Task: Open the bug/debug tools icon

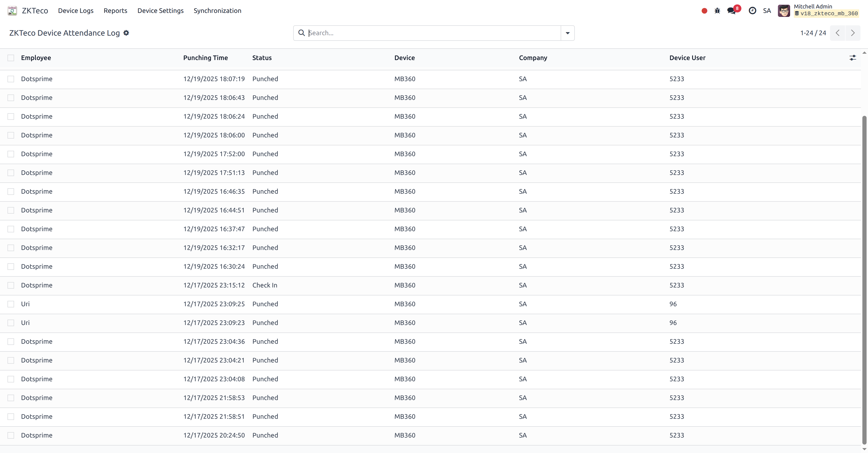Action: (717, 11)
